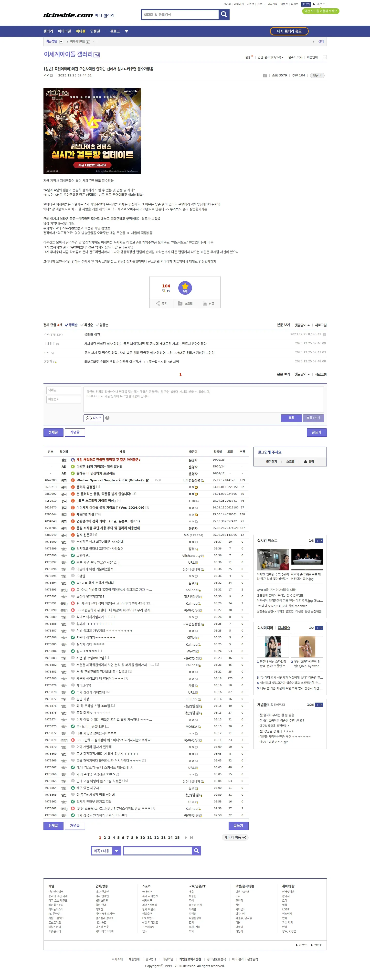Click the 로그인 link at top
The image size is (370, 980).
tap(306, 4)
